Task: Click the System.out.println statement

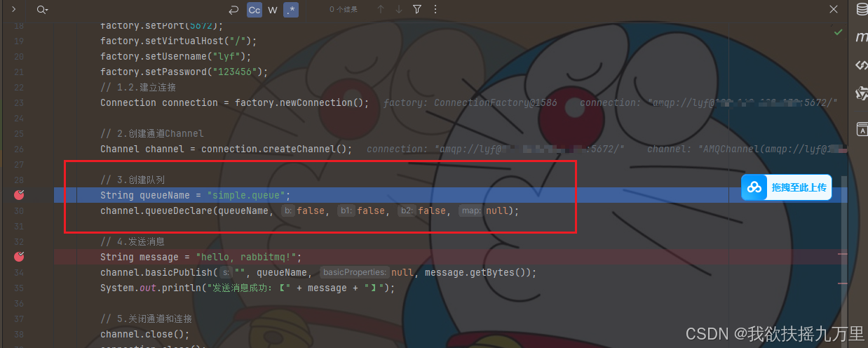Action: coord(247,288)
